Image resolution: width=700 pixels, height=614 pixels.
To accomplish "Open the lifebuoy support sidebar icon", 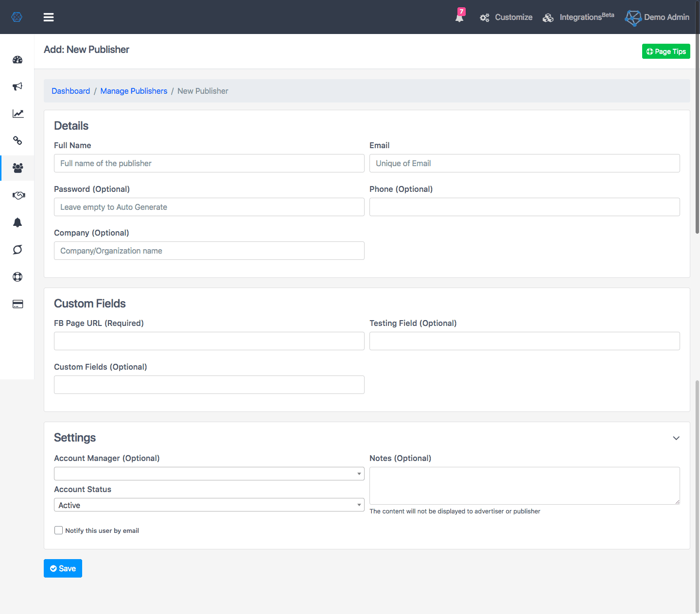I will pos(17,277).
